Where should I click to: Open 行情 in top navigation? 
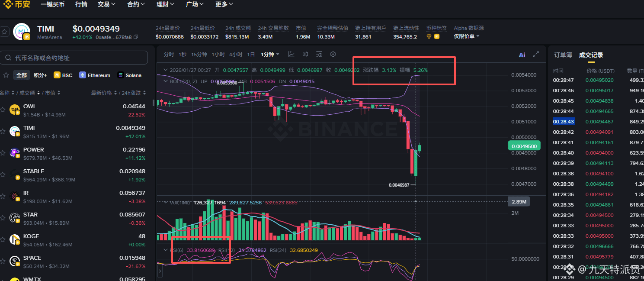click(x=81, y=4)
